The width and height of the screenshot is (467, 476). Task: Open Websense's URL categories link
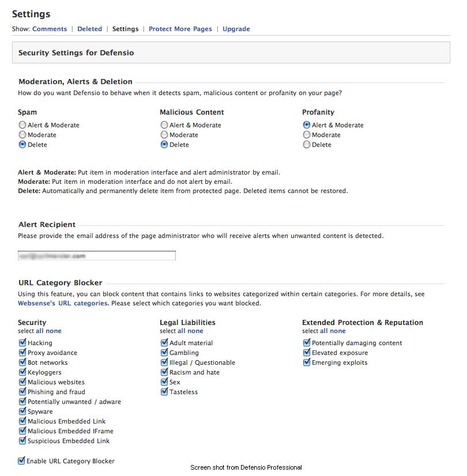63,303
